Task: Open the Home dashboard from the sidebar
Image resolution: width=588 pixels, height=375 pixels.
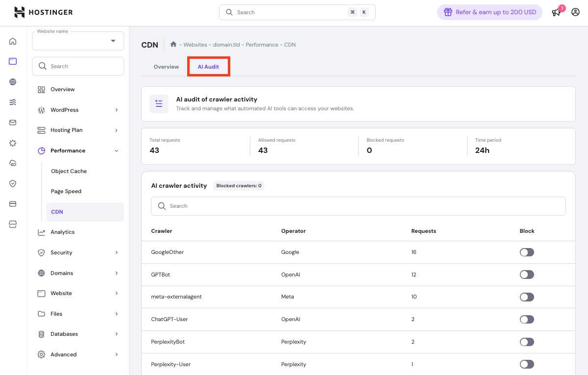Action: click(x=13, y=42)
